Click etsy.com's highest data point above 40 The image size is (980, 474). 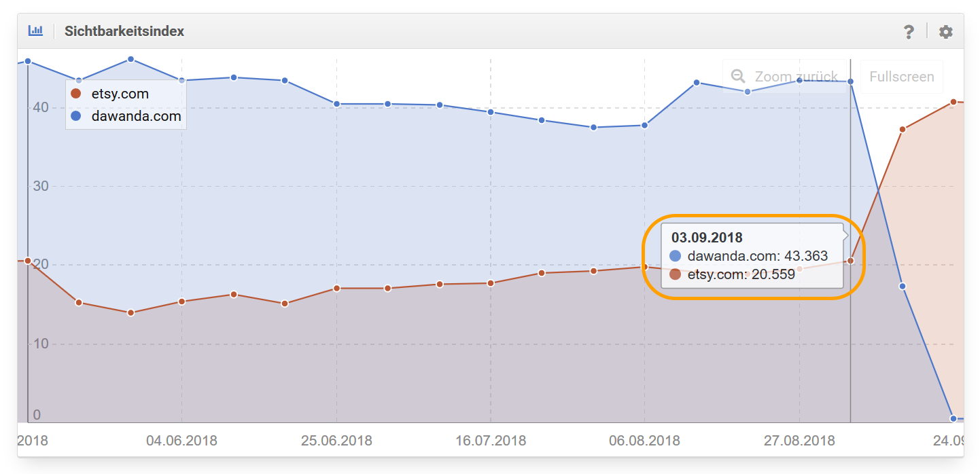click(x=953, y=102)
